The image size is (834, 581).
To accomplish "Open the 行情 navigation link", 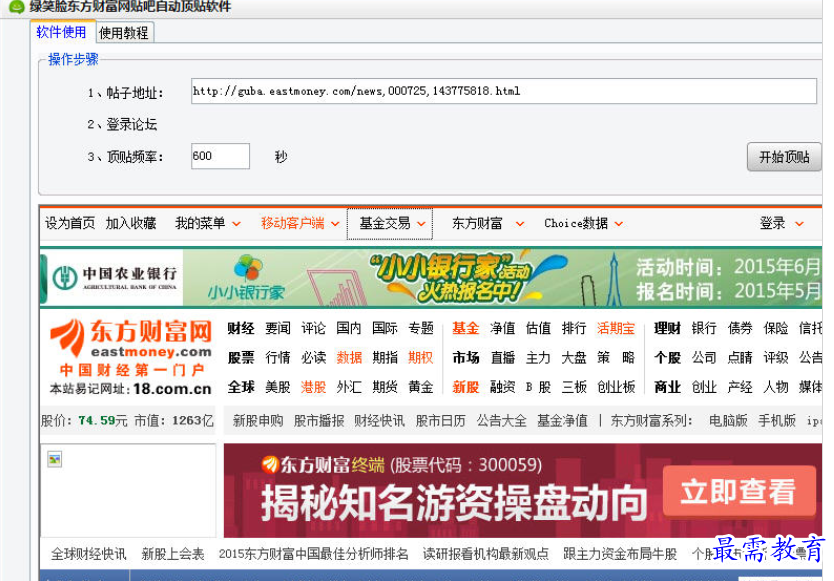I will [x=278, y=358].
